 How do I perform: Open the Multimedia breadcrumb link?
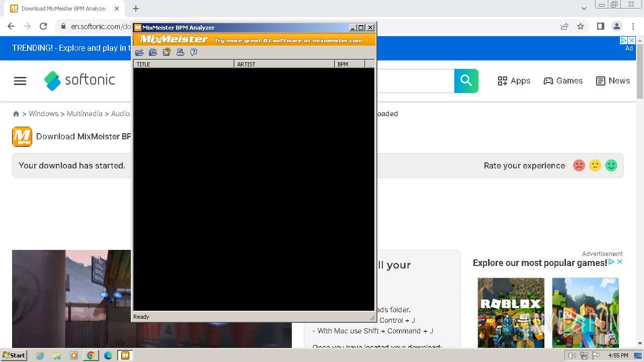[x=85, y=114]
